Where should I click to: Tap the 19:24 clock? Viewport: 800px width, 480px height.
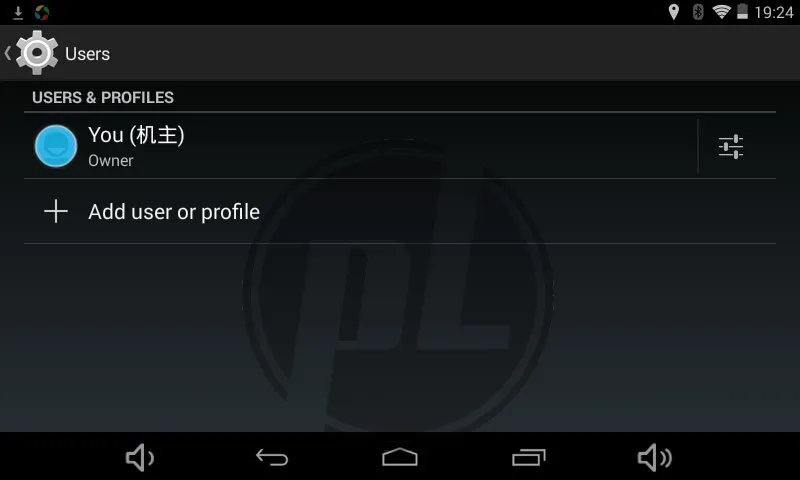(x=773, y=12)
